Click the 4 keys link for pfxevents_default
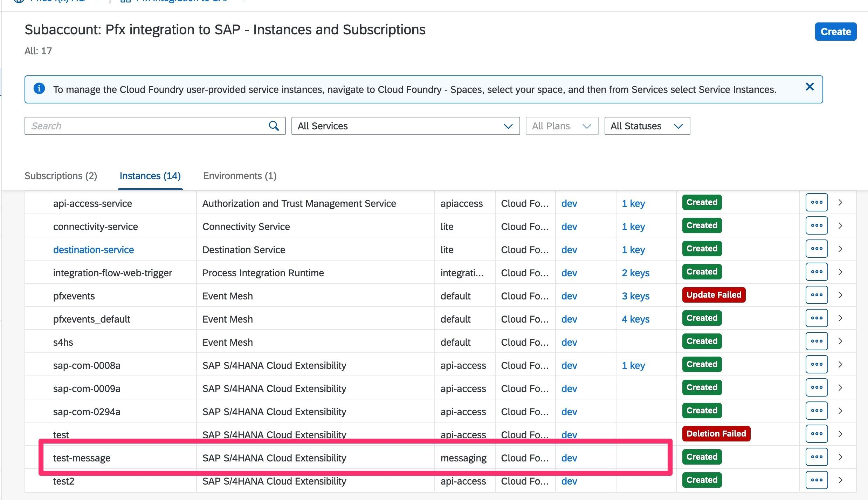 (635, 319)
